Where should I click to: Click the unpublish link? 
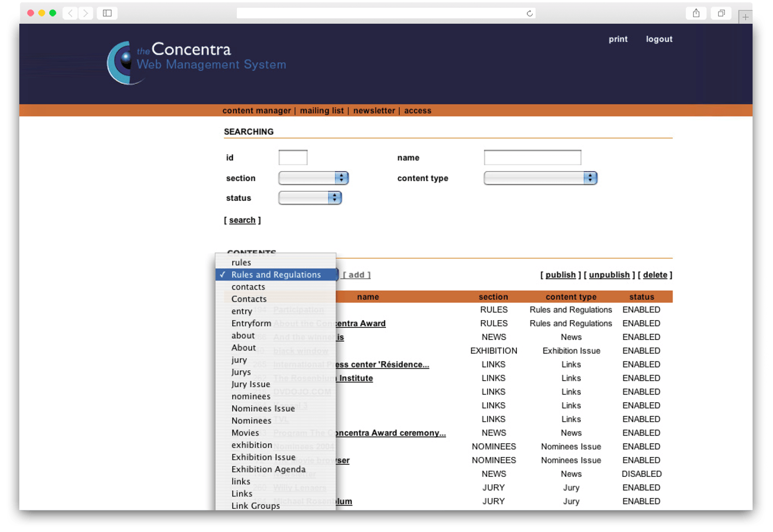pyautogui.click(x=609, y=275)
